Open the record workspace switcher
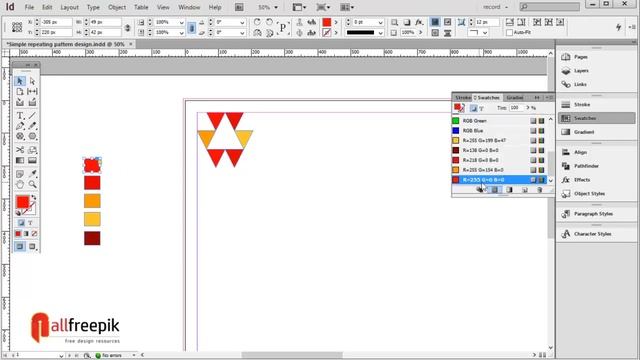 (x=495, y=7)
